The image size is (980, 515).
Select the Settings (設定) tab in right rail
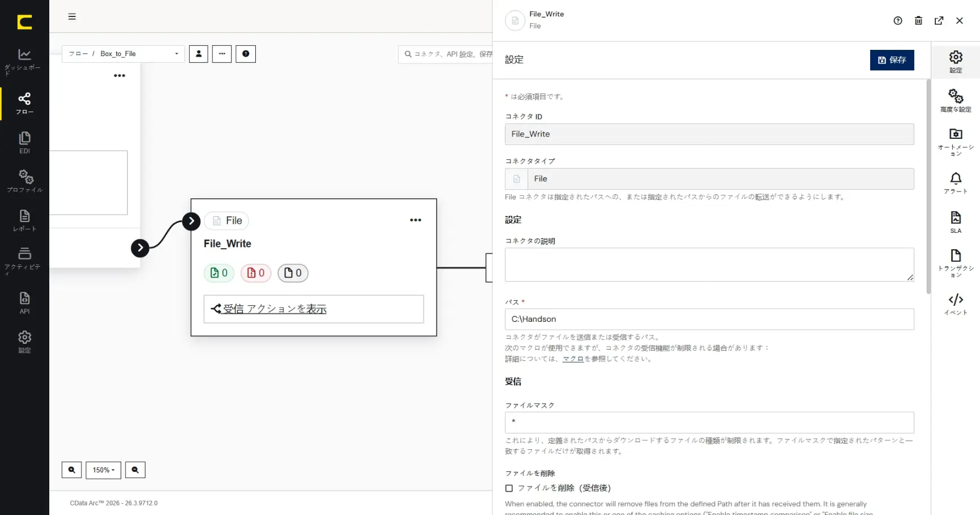[x=956, y=62]
